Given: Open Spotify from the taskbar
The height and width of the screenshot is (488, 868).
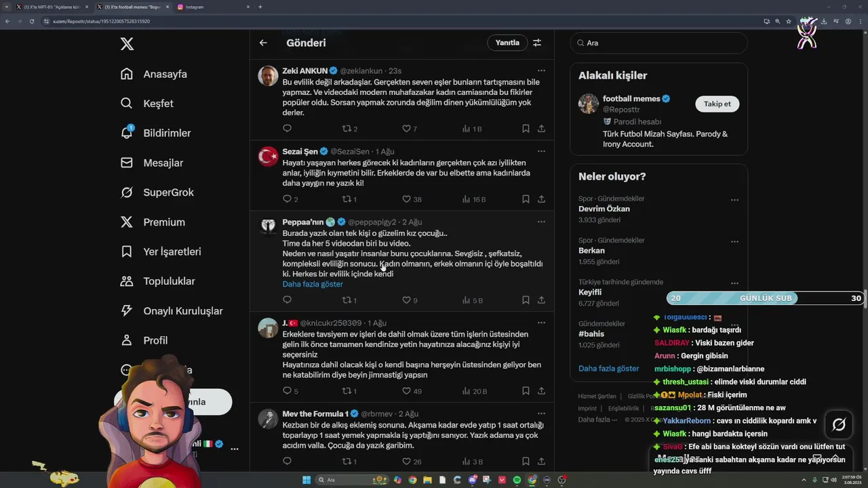Looking at the screenshot, I should pos(517,480).
